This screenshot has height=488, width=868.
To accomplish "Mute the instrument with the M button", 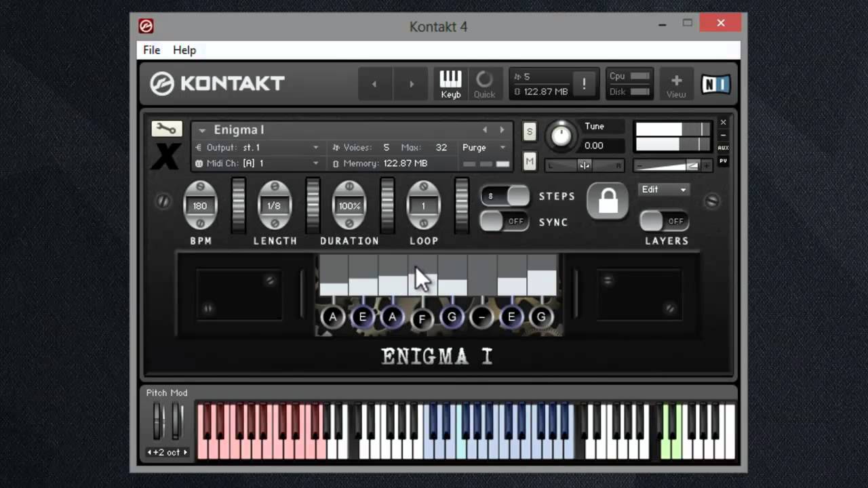I will pos(530,161).
